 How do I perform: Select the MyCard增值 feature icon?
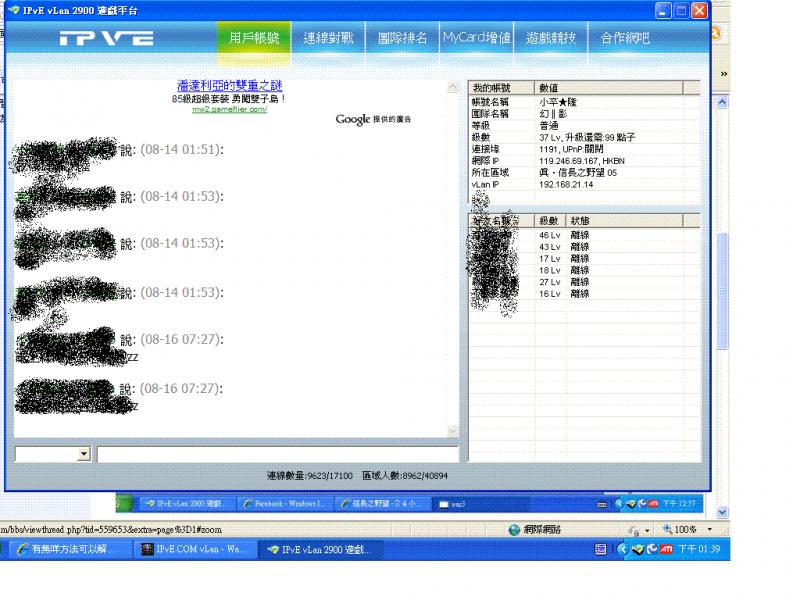pyautogui.click(x=475, y=40)
